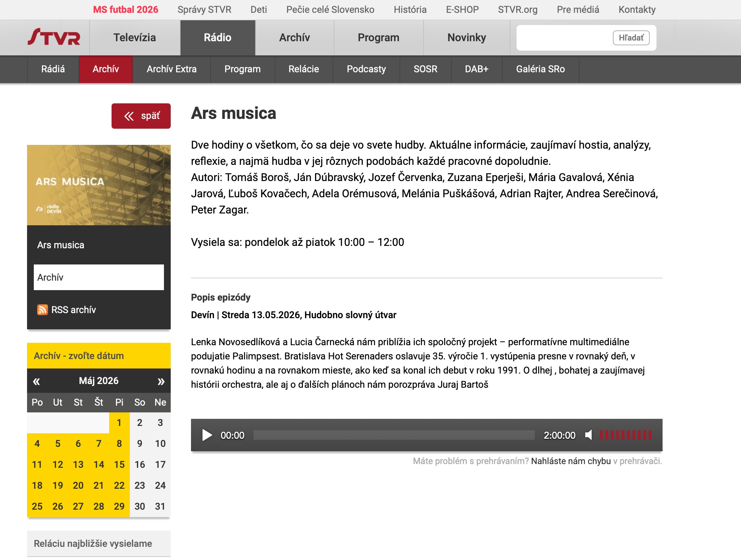This screenshot has width=741, height=560.
Task: Open the RSS archív feed icon
Action: 42,309
